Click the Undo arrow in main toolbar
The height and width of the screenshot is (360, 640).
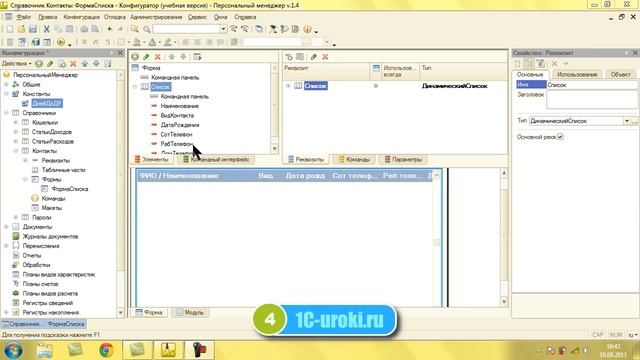point(110,29)
